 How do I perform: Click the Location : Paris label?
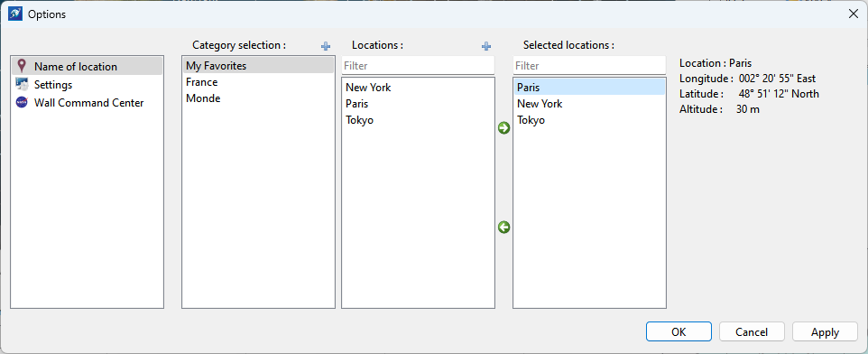pos(716,63)
